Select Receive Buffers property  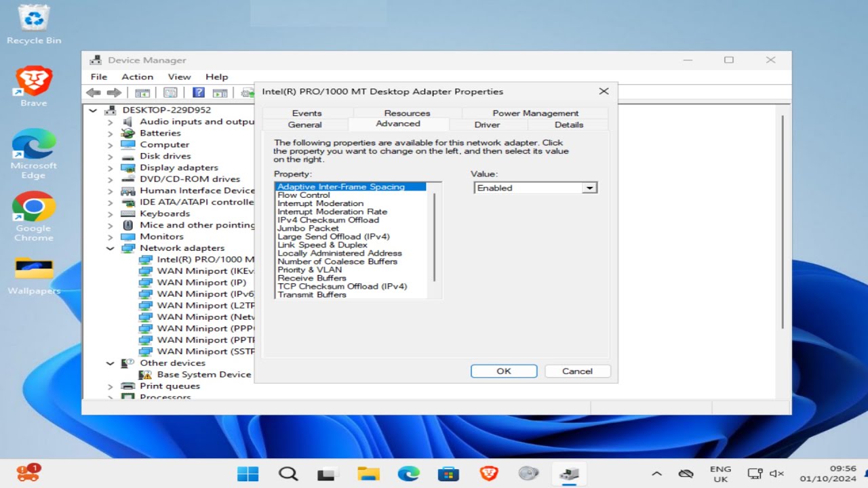pos(312,278)
